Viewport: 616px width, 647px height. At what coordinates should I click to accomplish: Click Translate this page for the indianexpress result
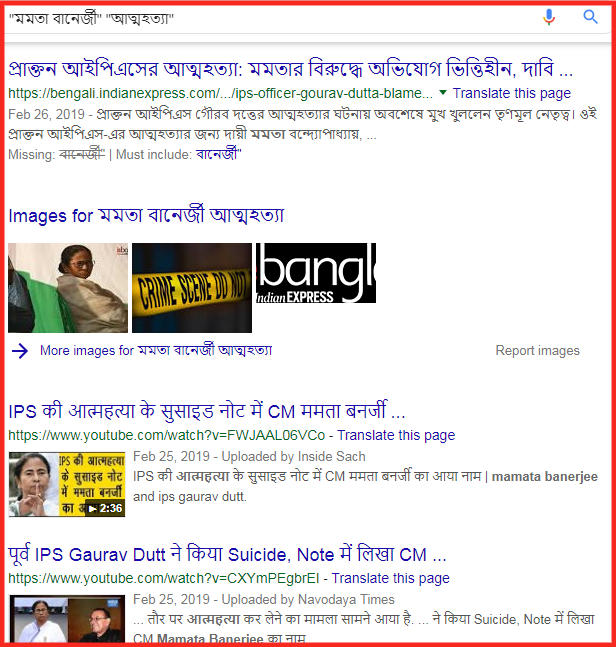[512, 93]
